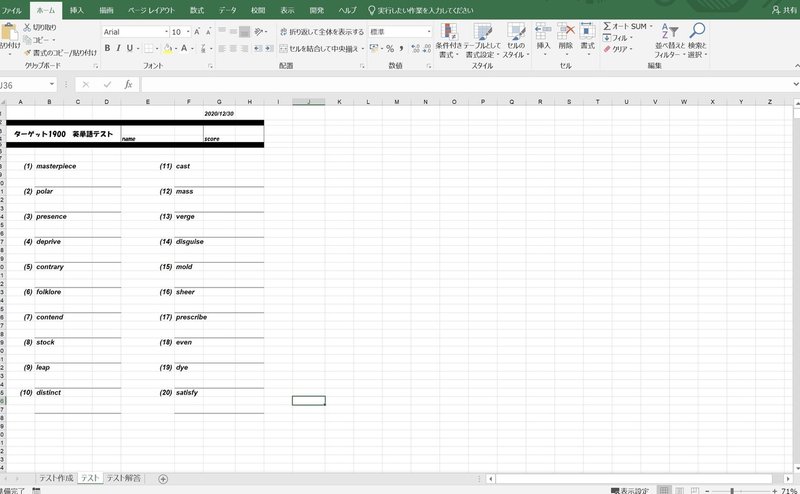Toggle Underline formatting
800x494 pixels.
(130, 48)
